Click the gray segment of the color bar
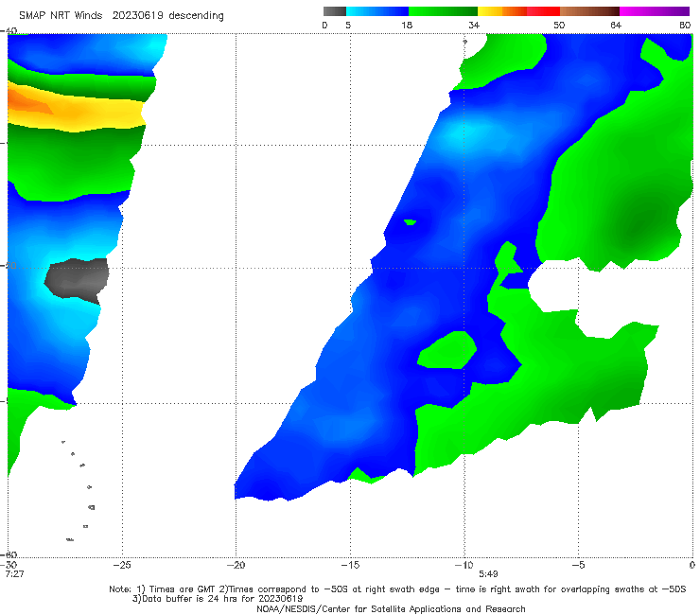This screenshot has height=615, width=700. [x=335, y=11]
